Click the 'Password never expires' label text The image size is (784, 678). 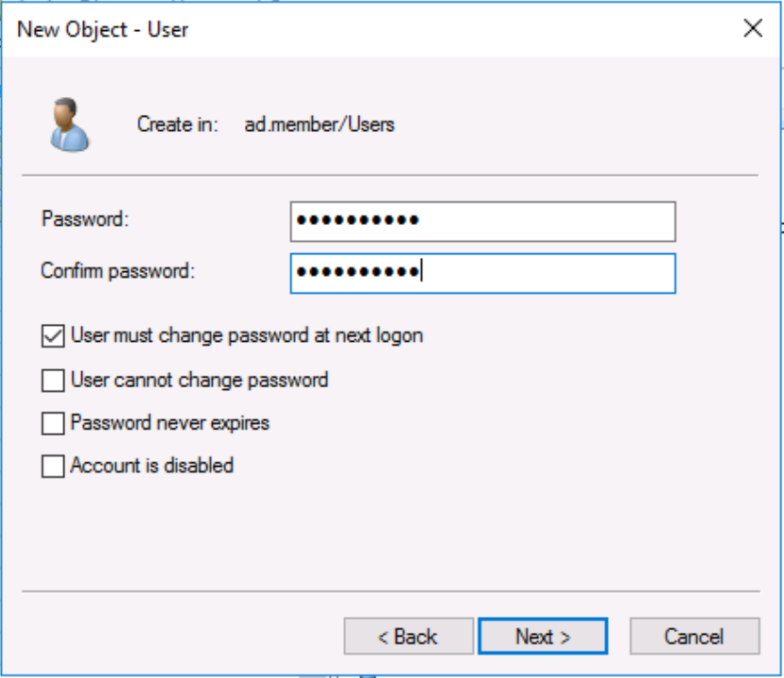[x=171, y=423]
